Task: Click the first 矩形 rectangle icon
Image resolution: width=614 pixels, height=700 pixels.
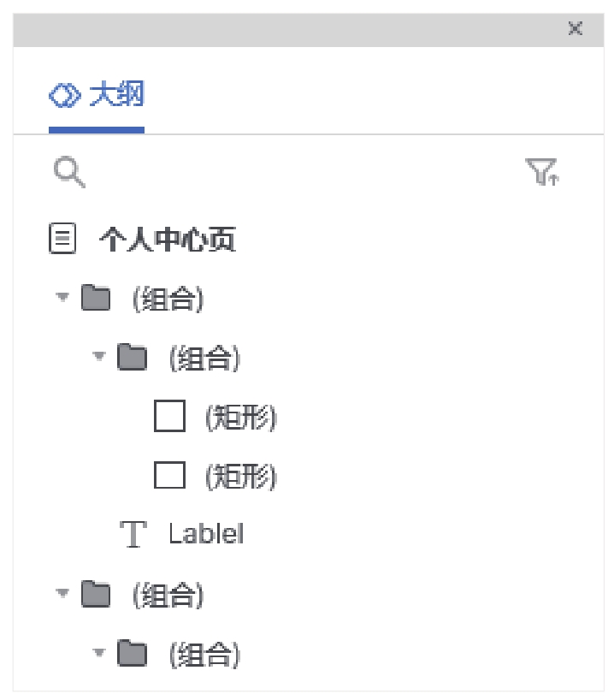Action: point(169,417)
